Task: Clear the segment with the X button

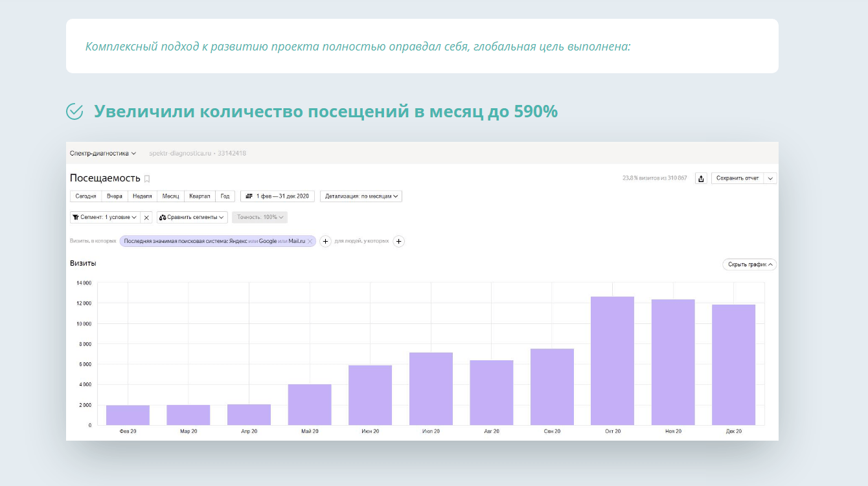Action: coord(146,218)
